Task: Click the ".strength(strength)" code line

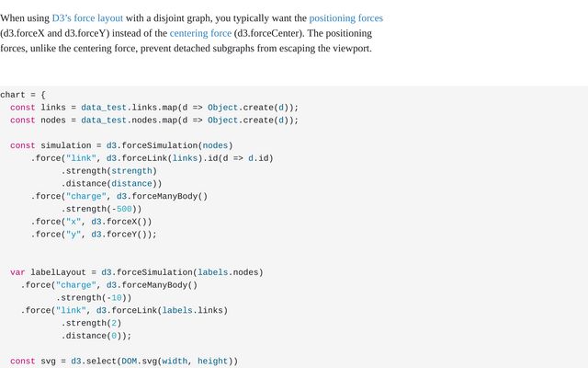Action: click(x=108, y=170)
